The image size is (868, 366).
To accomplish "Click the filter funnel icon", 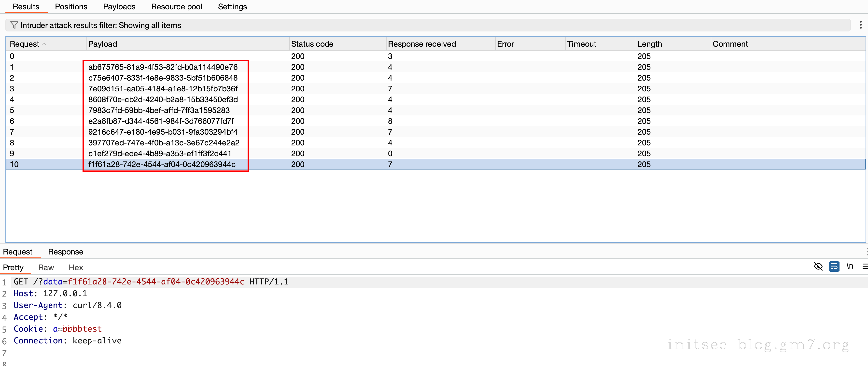I will click(x=14, y=25).
